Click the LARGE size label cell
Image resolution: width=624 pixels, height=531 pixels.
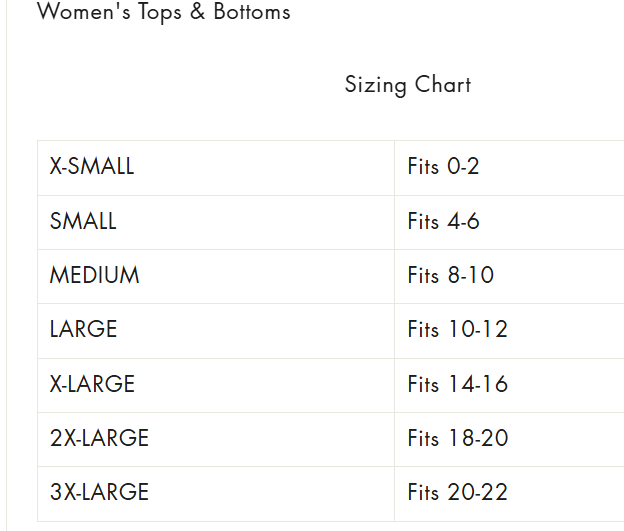click(83, 329)
